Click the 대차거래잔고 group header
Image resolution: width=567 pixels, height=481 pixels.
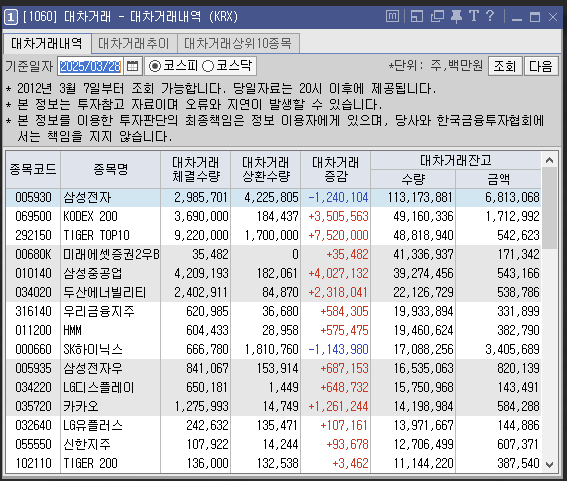click(x=456, y=160)
